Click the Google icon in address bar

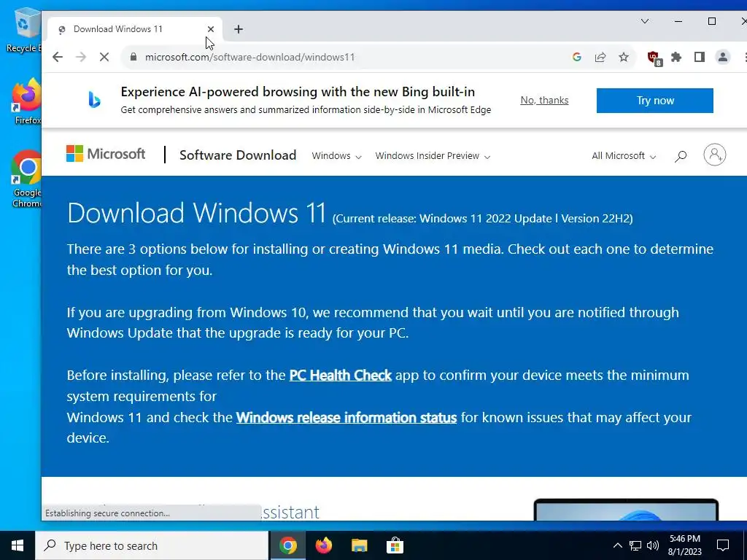pyautogui.click(x=577, y=57)
